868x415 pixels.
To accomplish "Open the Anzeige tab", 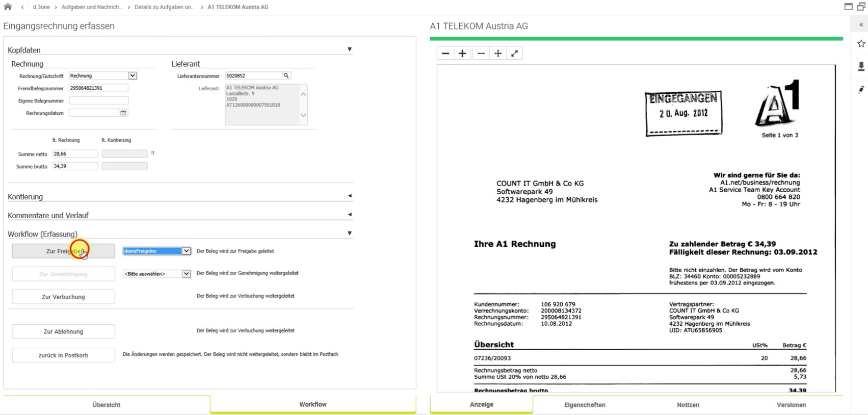I will pos(482,404).
